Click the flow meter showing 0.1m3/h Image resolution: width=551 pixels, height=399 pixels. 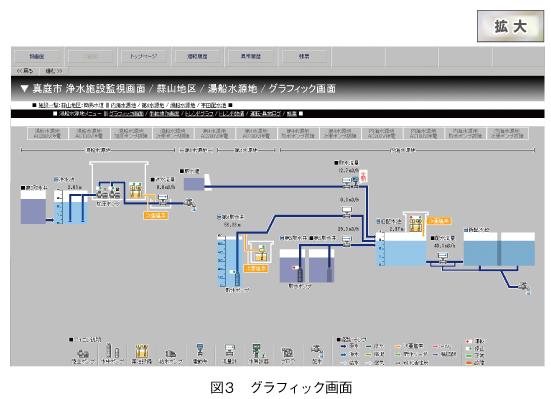tap(347, 211)
